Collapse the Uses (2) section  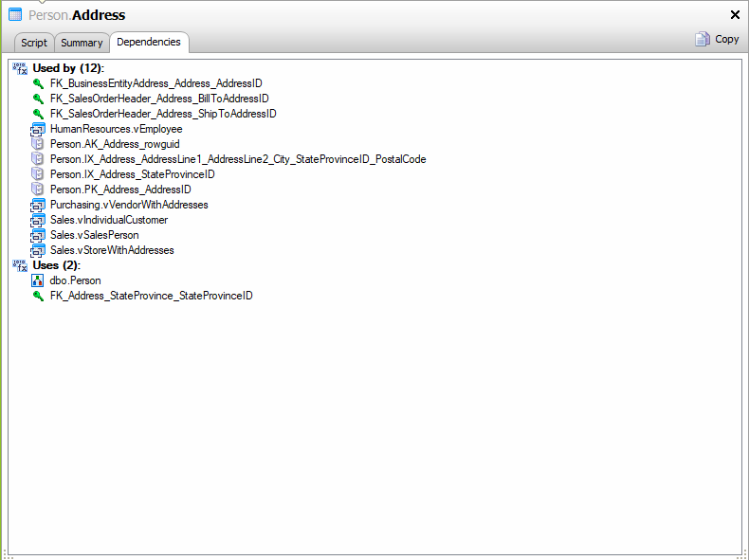pyautogui.click(x=20, y=265)
